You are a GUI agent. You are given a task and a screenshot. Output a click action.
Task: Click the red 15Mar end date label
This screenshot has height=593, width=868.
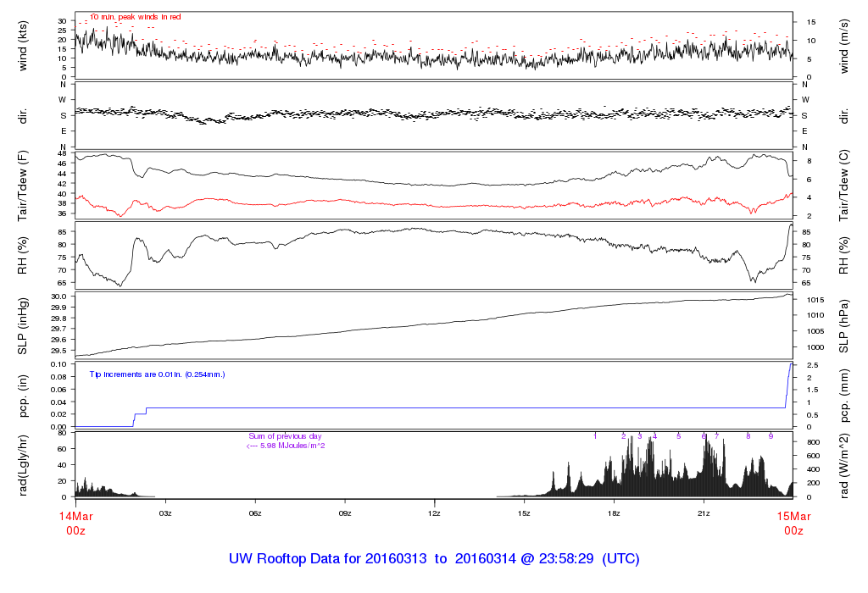(x=793, y=515)
